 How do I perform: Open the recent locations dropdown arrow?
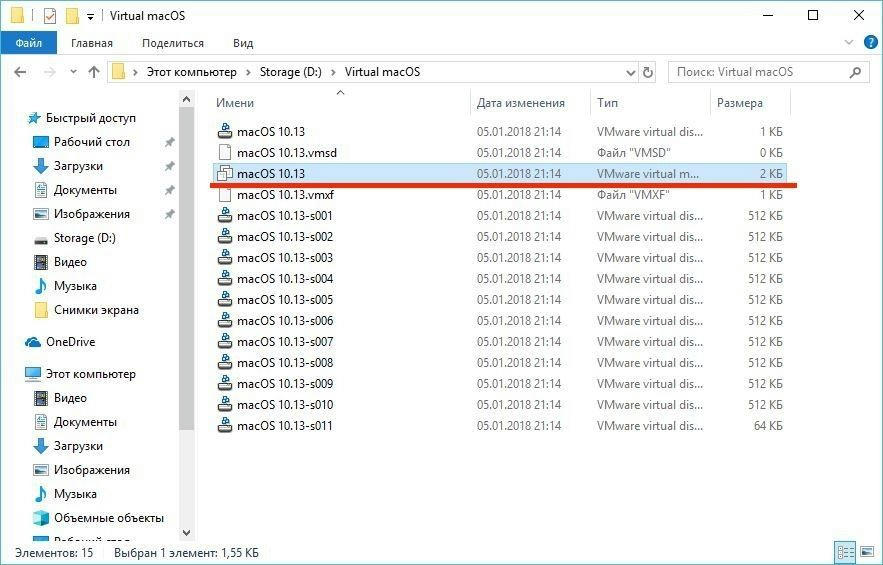72,72
